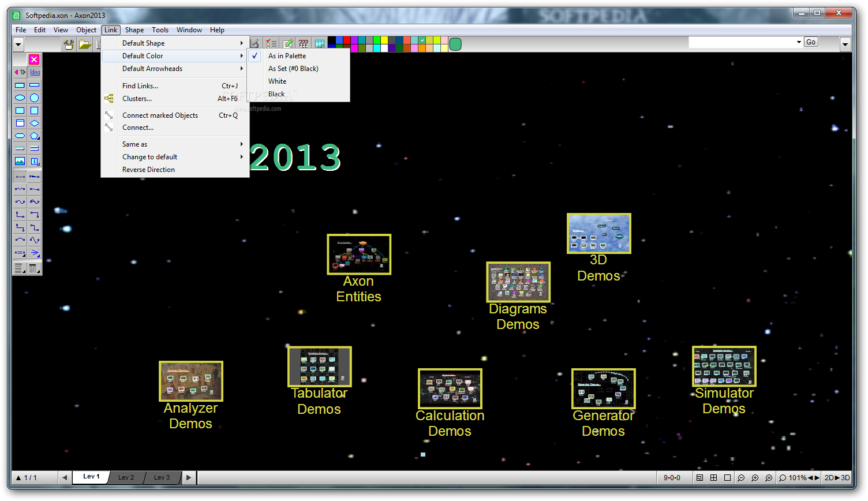Click the open folder toolbar icon
Image resolution: width=868 pixels, height=501 pixels.
click(x=85, y=44)
